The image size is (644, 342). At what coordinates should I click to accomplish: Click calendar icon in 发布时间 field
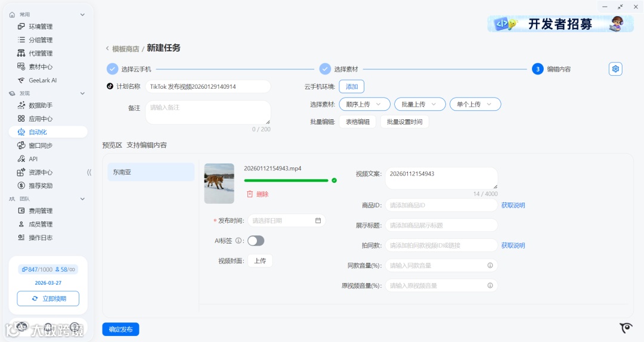(318, 220)
